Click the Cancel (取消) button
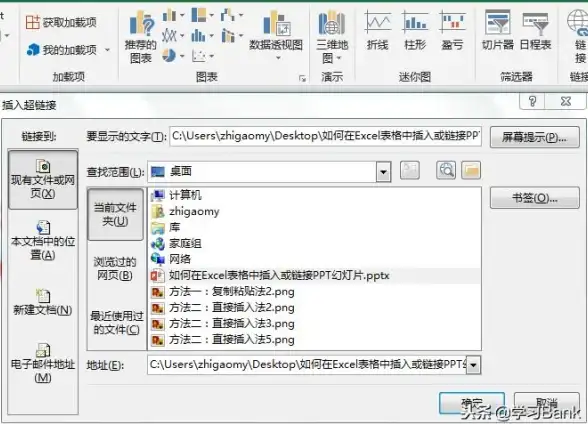Viewport: 588px width, 424px height. pyautogui.click(x=546, y=403)
